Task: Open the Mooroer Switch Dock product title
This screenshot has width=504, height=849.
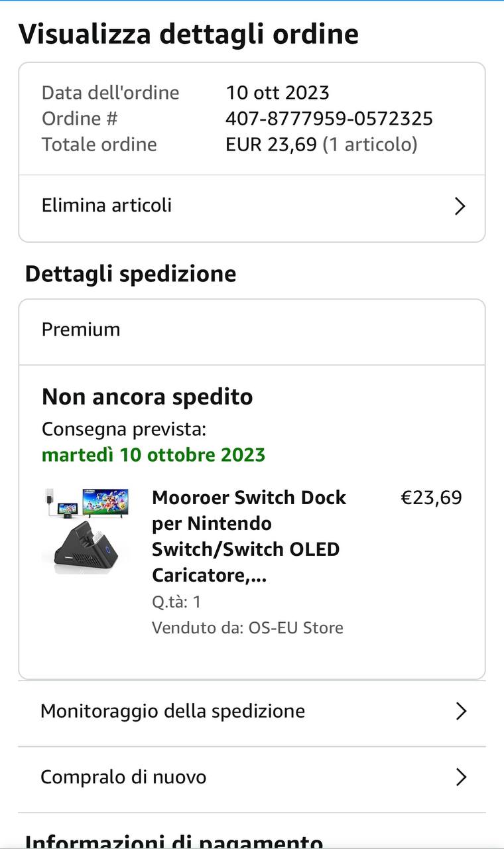Action: click(249, 536)
